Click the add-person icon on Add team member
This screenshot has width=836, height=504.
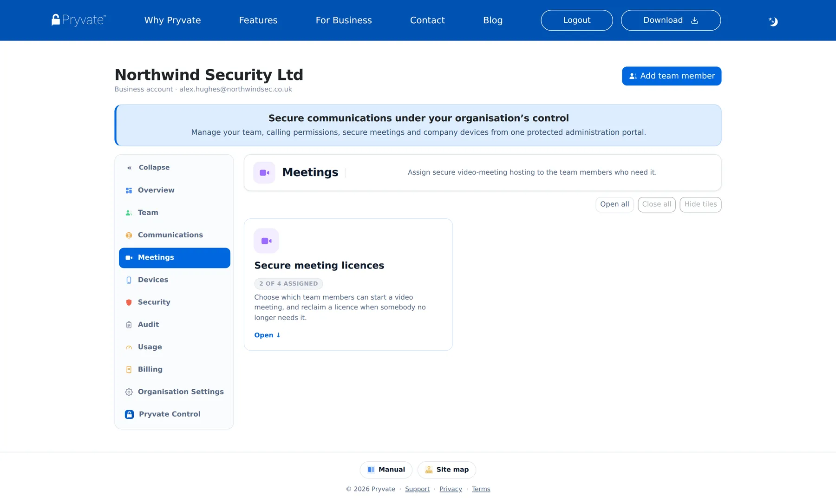[633, 76]
